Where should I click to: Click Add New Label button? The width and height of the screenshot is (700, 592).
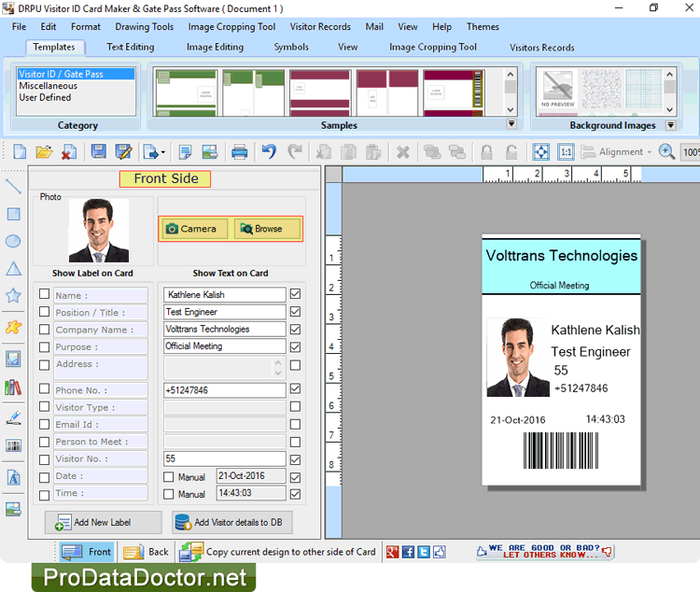(x=103, y=522)
